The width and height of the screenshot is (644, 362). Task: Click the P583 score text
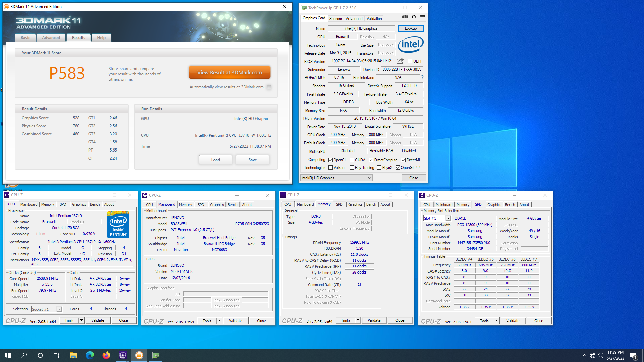pos(67,73)
